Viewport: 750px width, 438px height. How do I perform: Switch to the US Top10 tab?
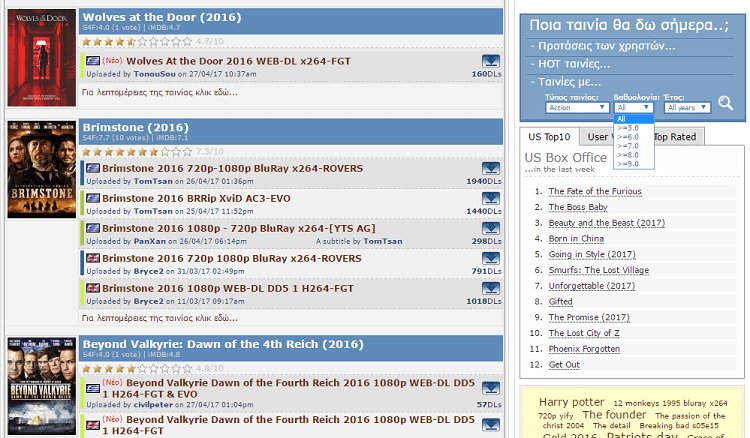pos(549,137)
